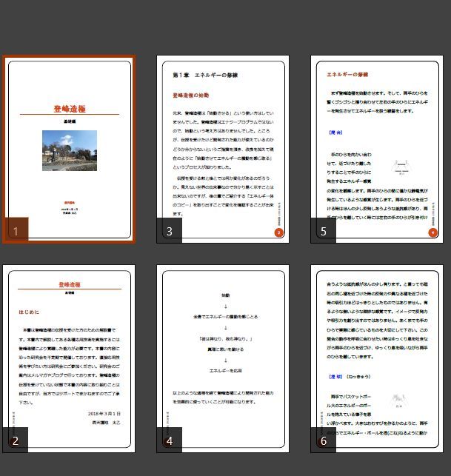
Task: Select the page 5 thumbnail titled エネルギーの修練
Action: pos(377,149)
